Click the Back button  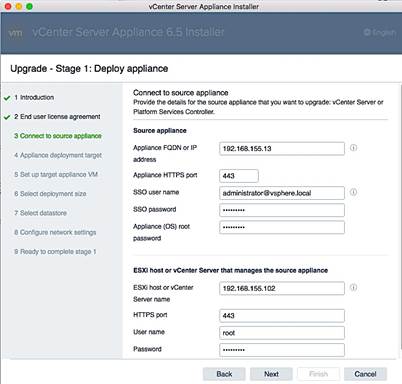224,374
